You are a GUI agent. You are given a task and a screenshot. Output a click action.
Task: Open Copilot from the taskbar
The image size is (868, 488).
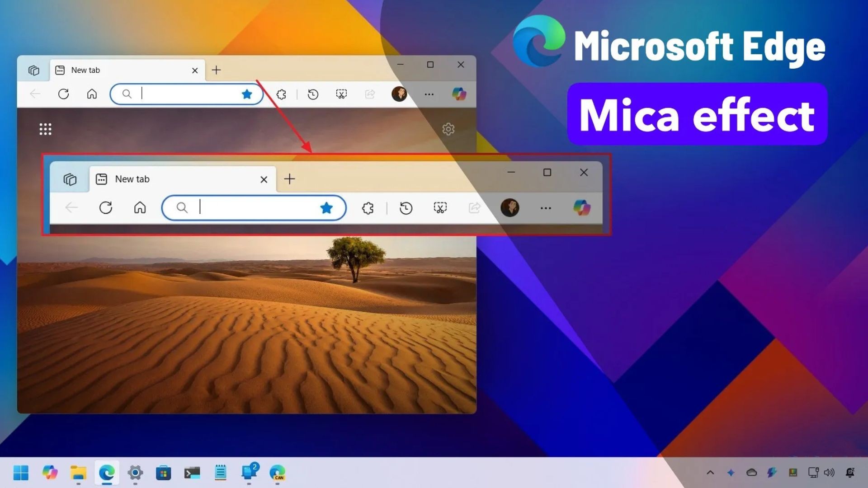[50, 473]
